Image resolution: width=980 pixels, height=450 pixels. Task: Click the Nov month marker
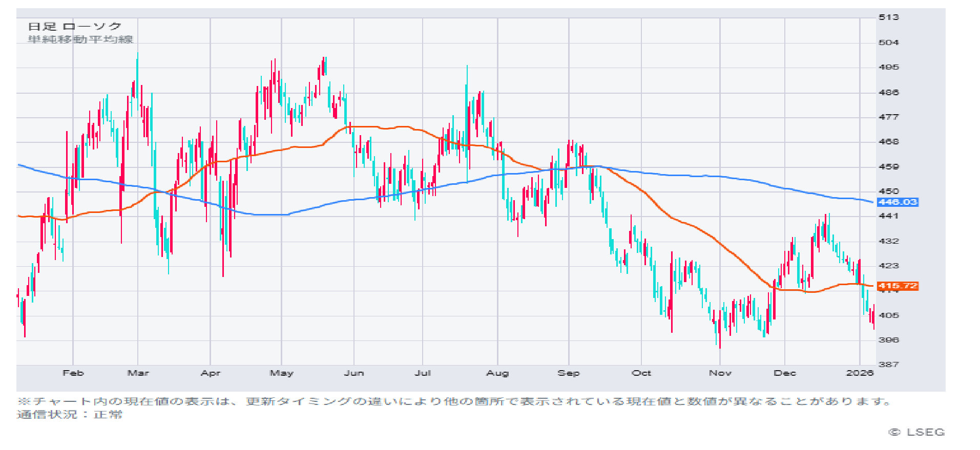coord(720,373)
